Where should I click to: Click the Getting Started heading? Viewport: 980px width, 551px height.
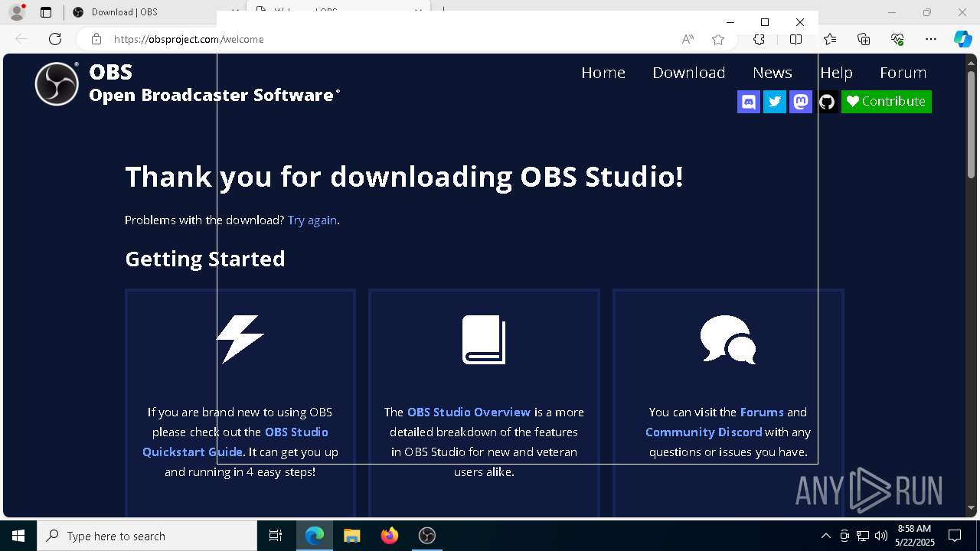click(x=205, y=259)
